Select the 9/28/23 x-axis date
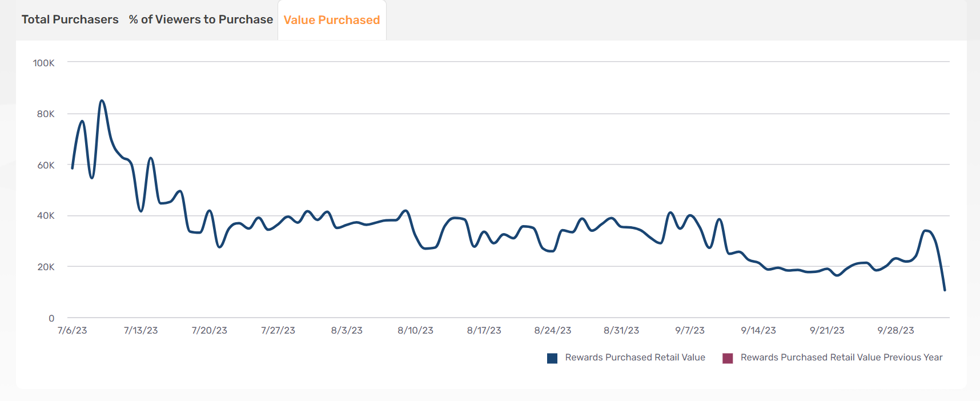980x401 pixels. [x=895, y=331]
